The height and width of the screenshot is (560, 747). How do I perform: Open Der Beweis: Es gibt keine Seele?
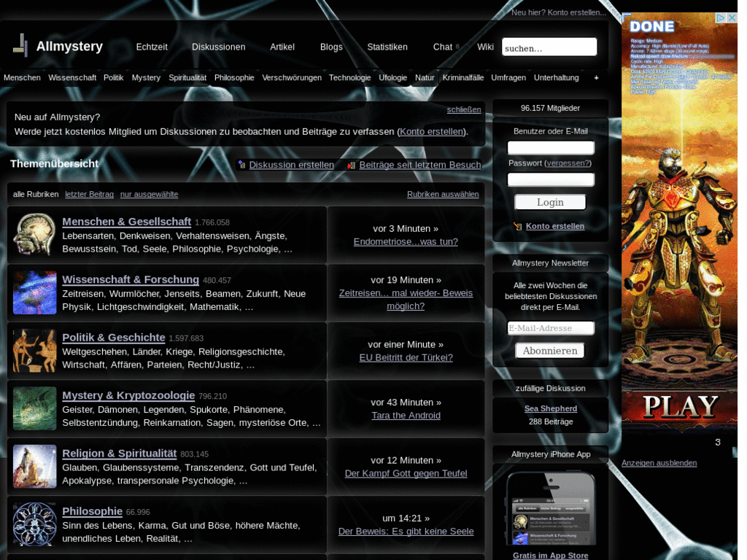click(406, 532)
